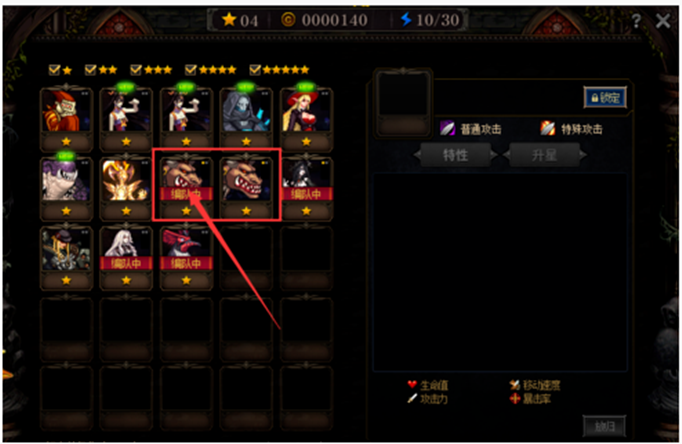Open the help question mark icon
The width and height of the screenshot is (682, 444).
point(636,20)
